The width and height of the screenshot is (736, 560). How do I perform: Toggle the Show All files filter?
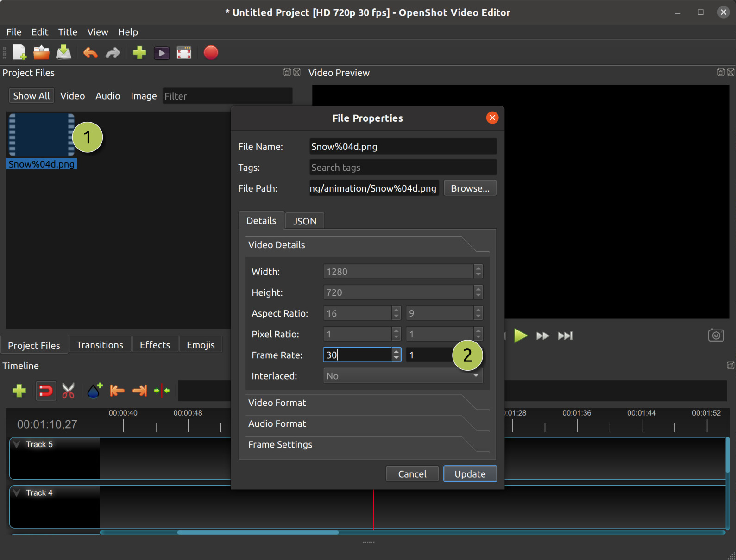click(x=31, y=96)
